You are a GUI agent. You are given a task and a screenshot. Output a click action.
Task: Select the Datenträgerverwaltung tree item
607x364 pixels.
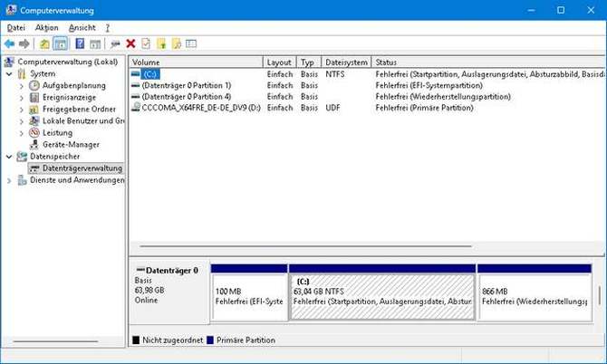coord(82,168)
